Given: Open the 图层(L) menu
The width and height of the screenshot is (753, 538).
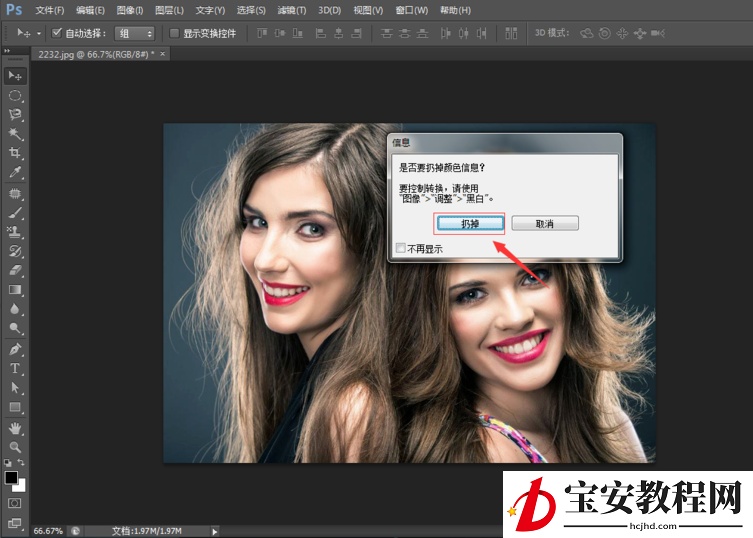Looking at the screenshot, I should click(x=170, y=10).
